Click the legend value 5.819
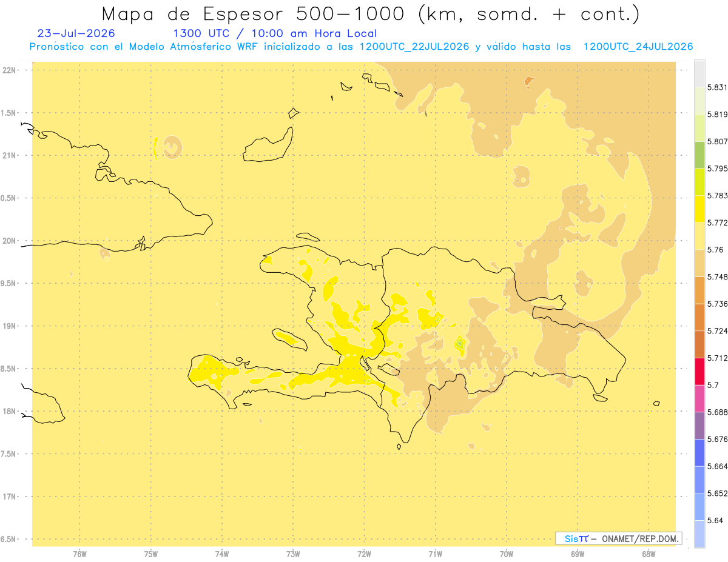The image size is (728, 562). click(x=718, y=114)
